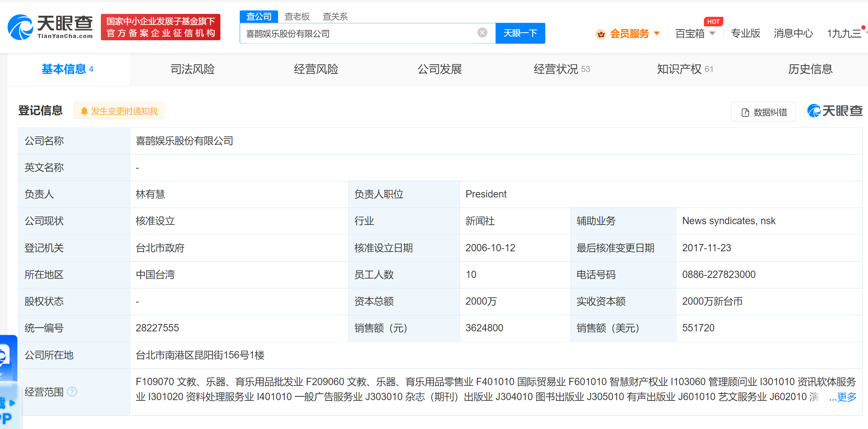The image size is (868, 429).
Task: Open the 司法风险 tab
Action: 193,69
